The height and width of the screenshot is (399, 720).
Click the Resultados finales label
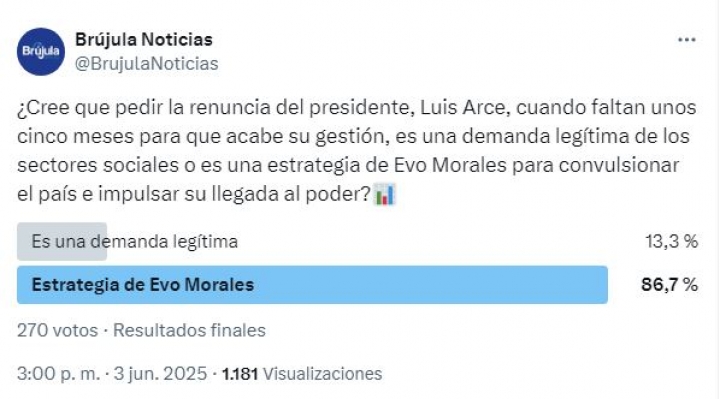189,331
